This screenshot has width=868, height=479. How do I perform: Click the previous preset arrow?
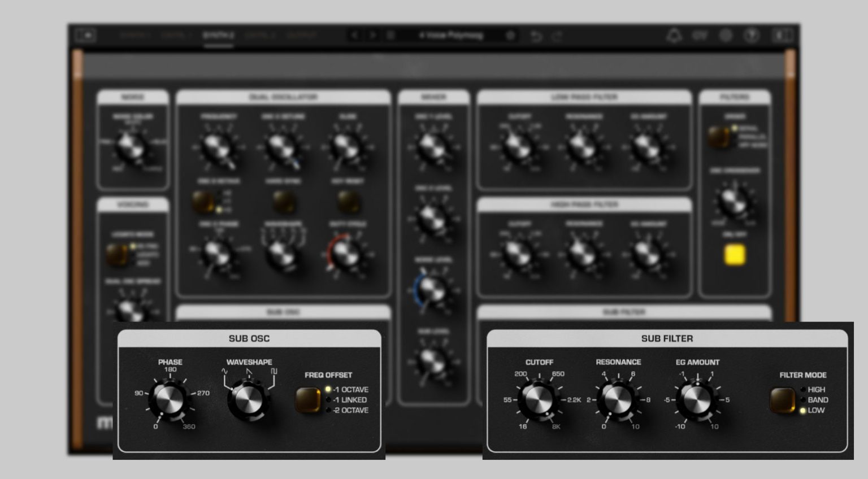point(355,35)
